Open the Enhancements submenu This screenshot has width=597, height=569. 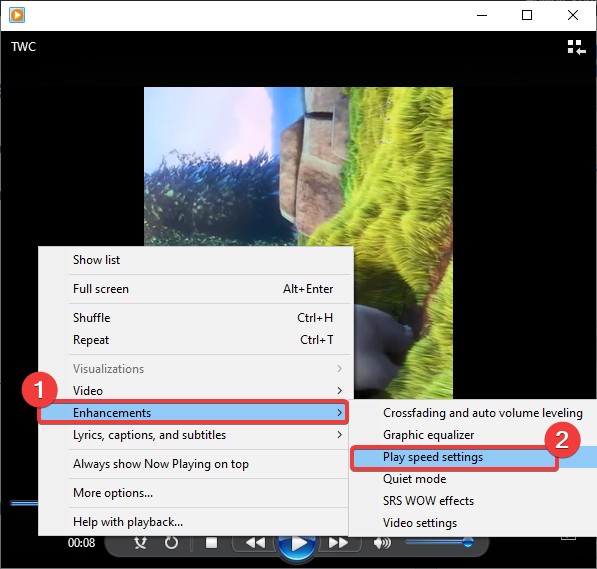pos(193,412)
